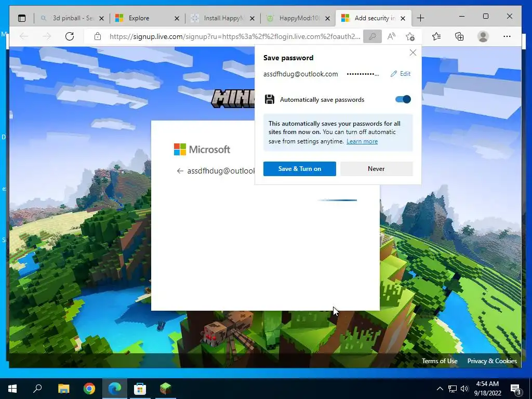Switch to the HappyMod:10 tab
The width and height of the screenshot is (532, 399).
(x=298, y=18)
